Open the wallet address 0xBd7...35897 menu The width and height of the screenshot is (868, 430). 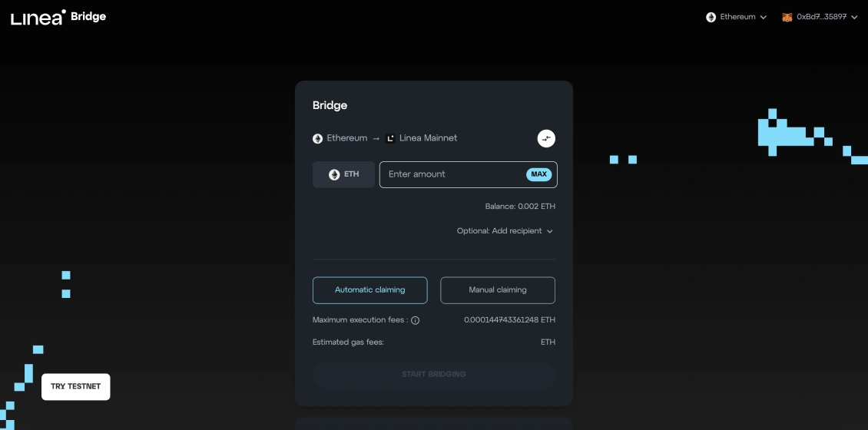tap(820, 17)
